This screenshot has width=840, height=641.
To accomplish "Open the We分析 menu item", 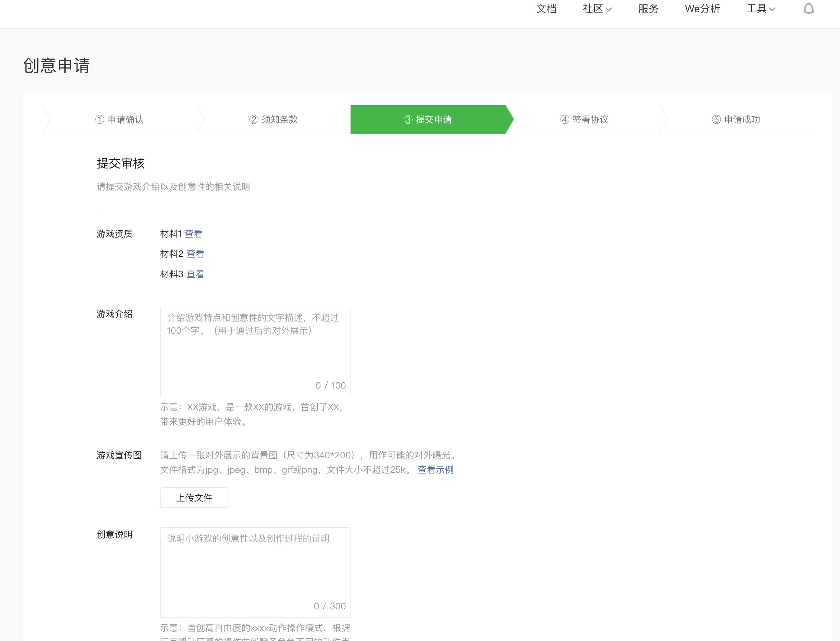I will tap(702, 9).
